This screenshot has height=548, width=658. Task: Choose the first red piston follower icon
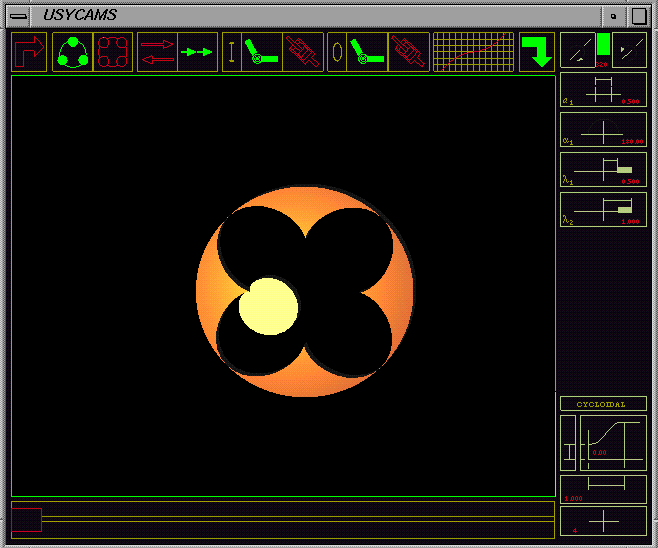tap(303, 52)
